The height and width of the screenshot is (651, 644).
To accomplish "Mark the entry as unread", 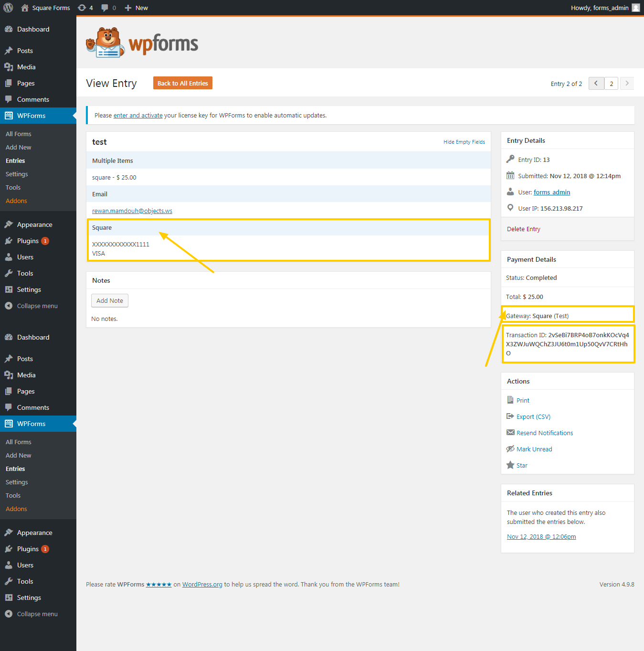I will [534, 449].
